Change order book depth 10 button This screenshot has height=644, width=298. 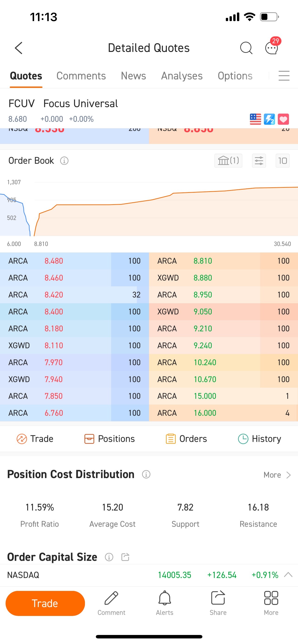283,160
